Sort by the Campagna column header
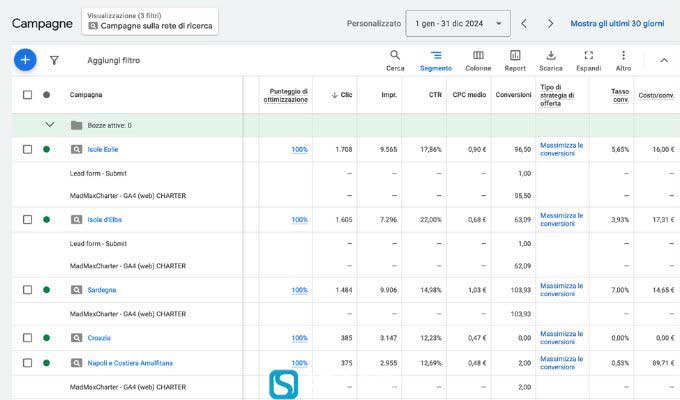The height and width of the screenshot is (400, 680). click(86, 95)
